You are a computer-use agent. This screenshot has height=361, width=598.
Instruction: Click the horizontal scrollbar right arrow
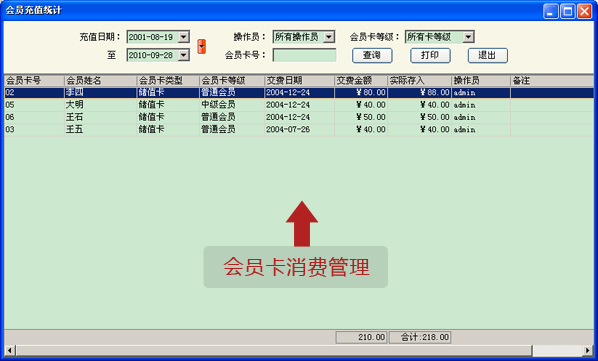pos(588,350)
